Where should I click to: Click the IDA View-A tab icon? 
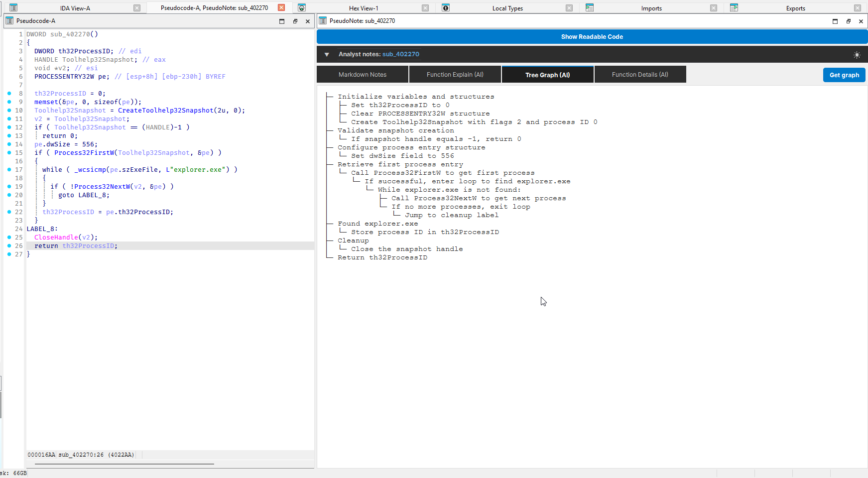point(13,7)
